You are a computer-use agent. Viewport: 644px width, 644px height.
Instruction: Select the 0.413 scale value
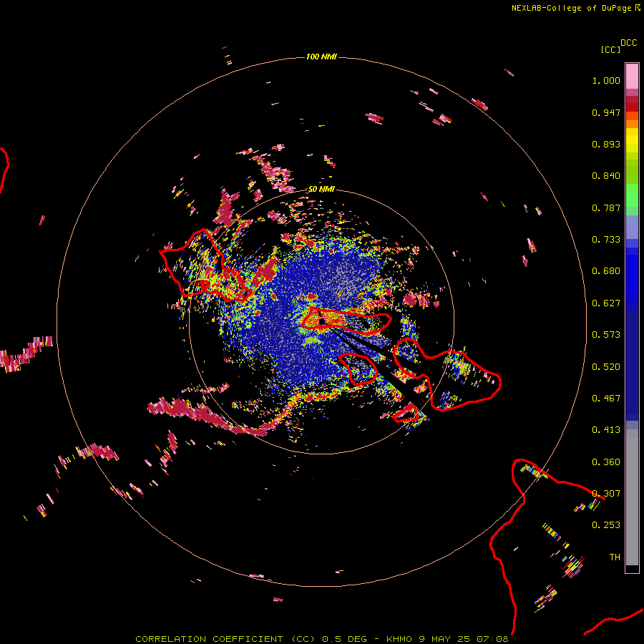tap(606, 430)
